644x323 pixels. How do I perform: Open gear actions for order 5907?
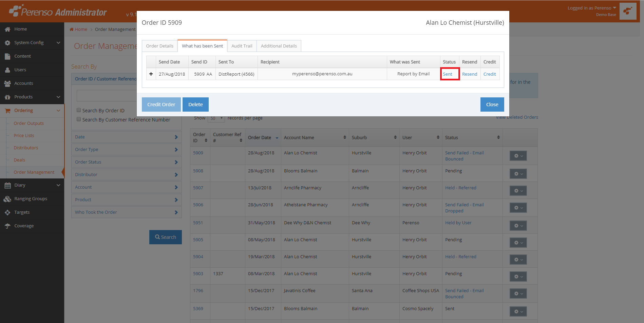click(518, 191)
